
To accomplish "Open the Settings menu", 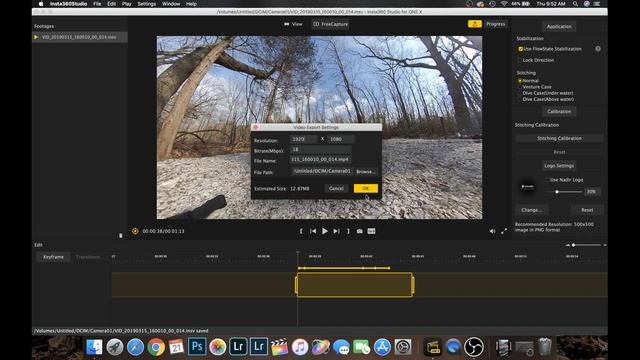I will click(147, 4).
